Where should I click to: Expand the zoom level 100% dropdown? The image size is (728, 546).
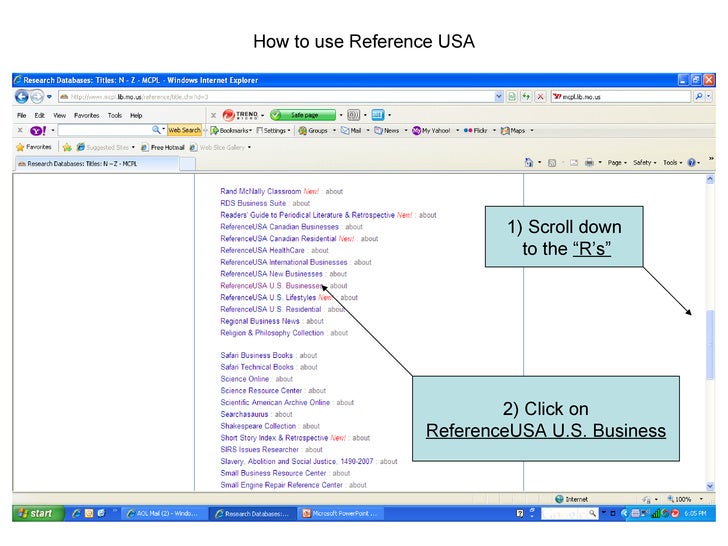coord(701,499)
